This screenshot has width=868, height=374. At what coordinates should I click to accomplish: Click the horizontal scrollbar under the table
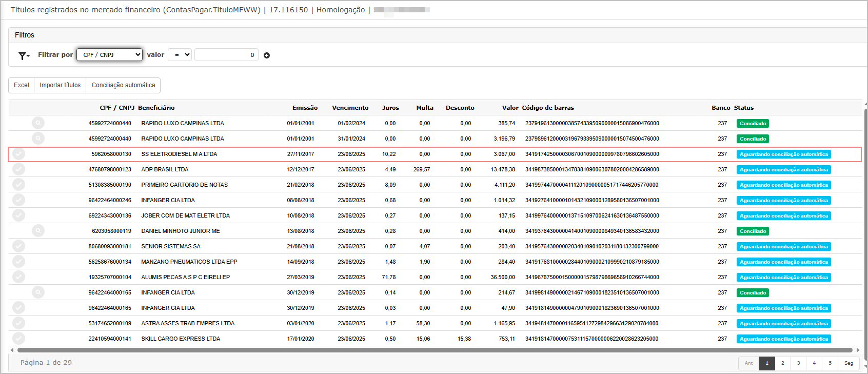pos(435,350)
